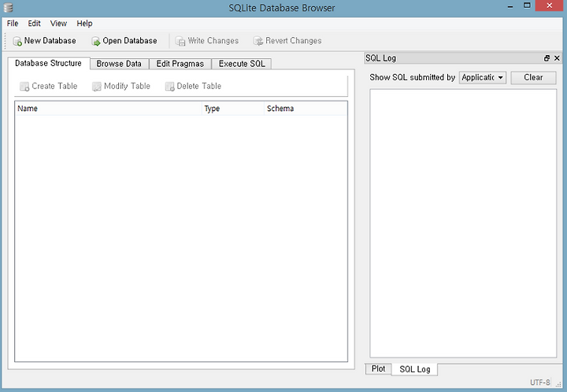The height and width of the screenshot is (392, 567).
Task: Expand the Show SQL submitted by dropdown
Action: (483, 77)
